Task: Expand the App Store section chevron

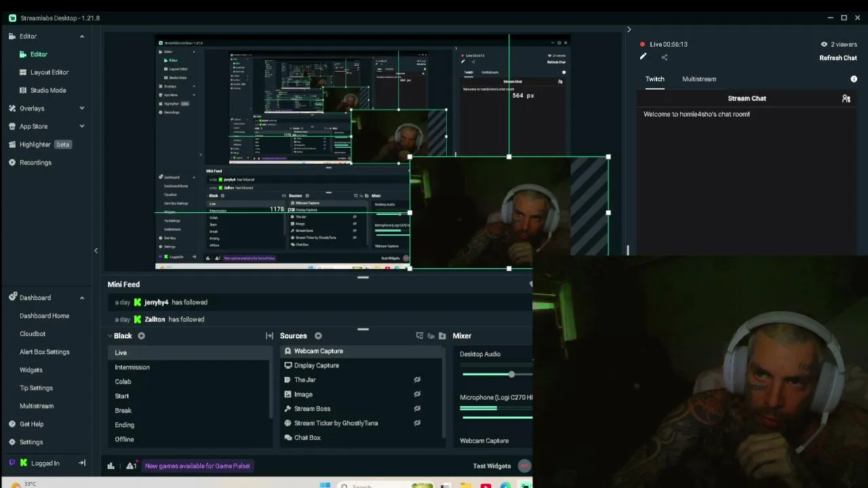Action: 82,126
